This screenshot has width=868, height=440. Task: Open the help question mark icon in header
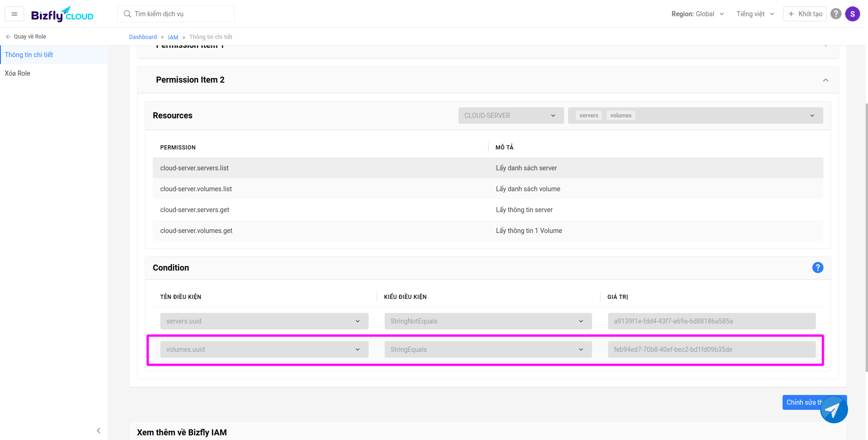(x=835, y=14)
